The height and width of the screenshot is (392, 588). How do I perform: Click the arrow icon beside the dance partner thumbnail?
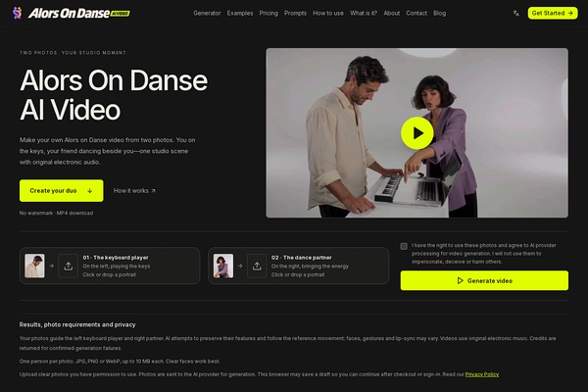240,266
